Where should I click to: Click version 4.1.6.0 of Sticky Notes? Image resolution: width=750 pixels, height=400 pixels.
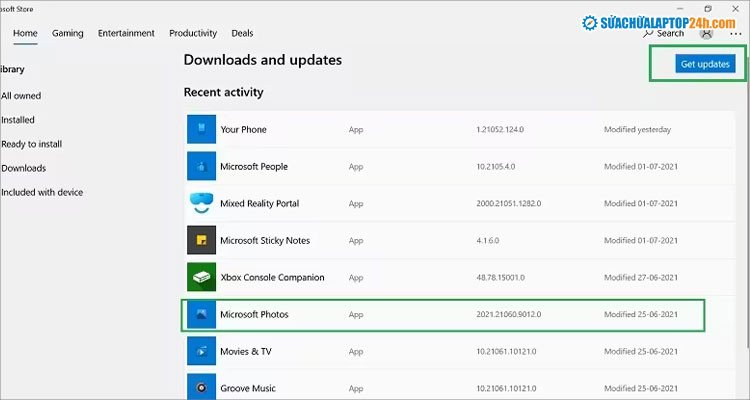(487, 241)
